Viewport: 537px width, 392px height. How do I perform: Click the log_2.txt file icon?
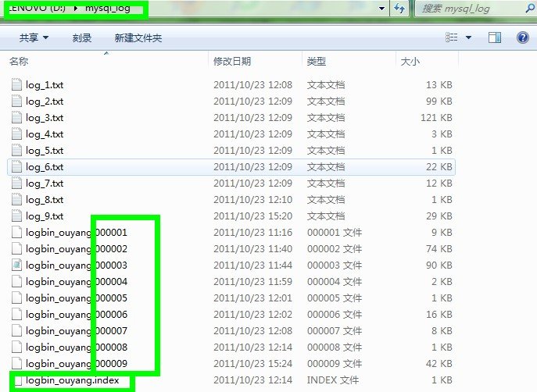coord(16,101)
